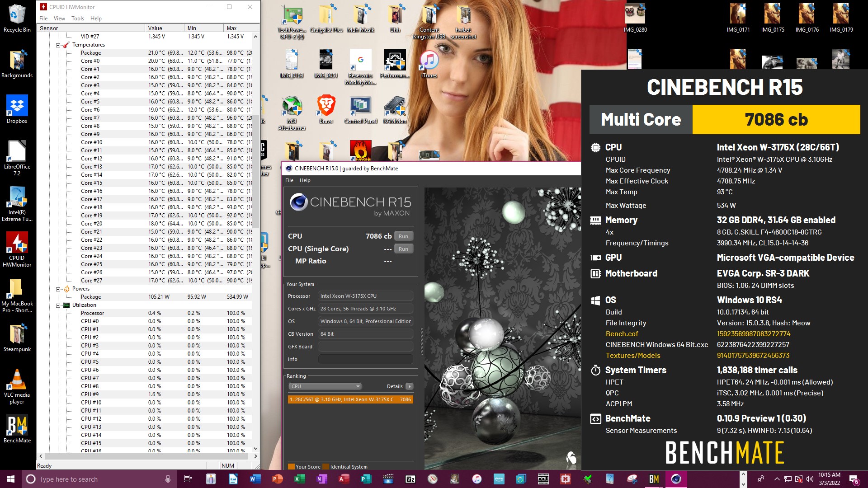The width and height of the screenshot is (868, 488).
Task: Run the CPU multi-core benchmark
Action: (x=403, y=236)
